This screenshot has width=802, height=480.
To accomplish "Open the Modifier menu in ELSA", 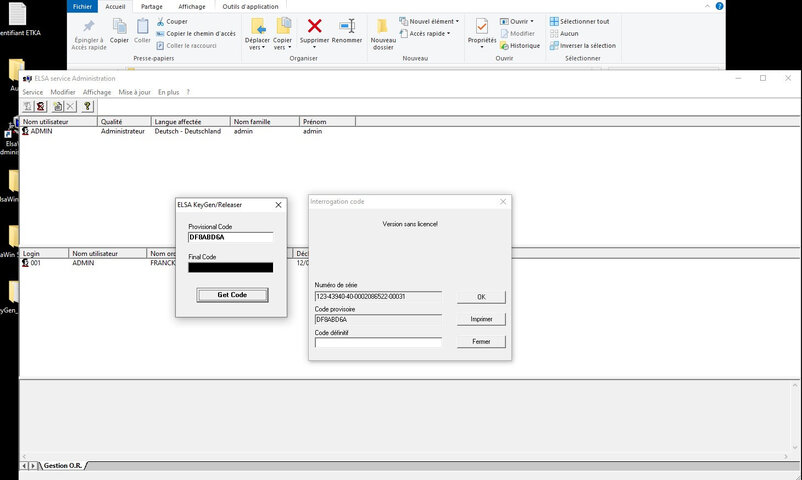I will click(x=63, y=92).
